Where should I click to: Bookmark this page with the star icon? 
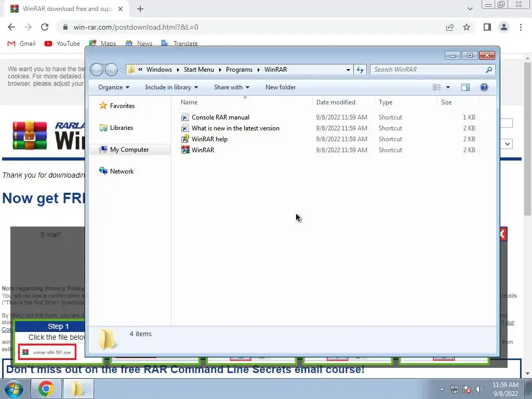pyautogui.click(x=467, y=27)
